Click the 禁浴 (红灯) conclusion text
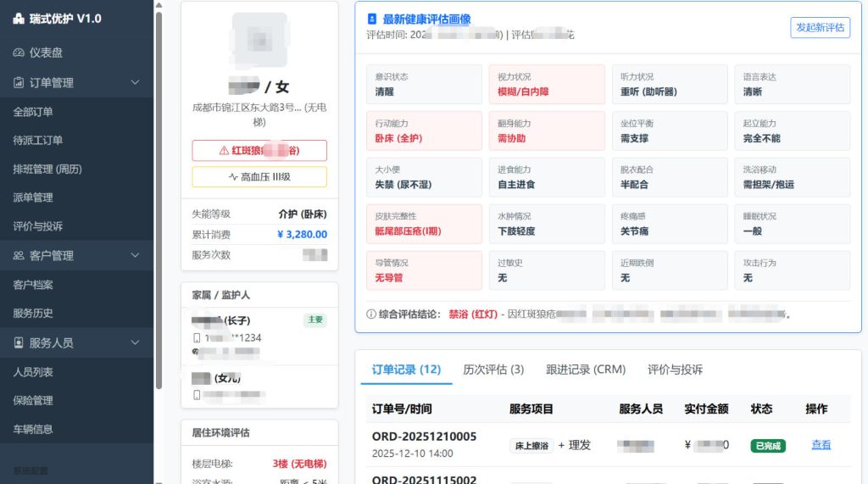This screenshot has height=484, width=868. (473, 314)
